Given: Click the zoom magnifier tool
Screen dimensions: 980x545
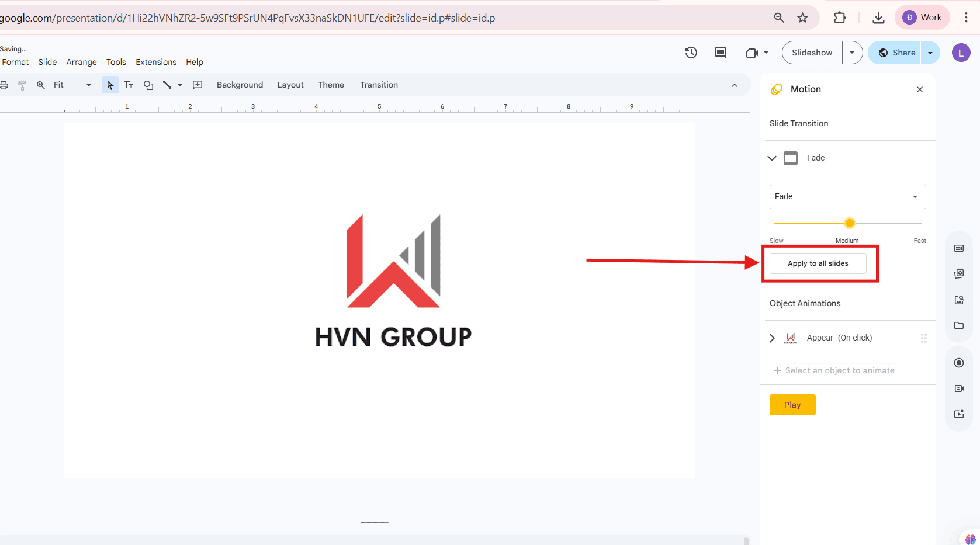Looking at the screenshot, I should [x=41, y=85].
